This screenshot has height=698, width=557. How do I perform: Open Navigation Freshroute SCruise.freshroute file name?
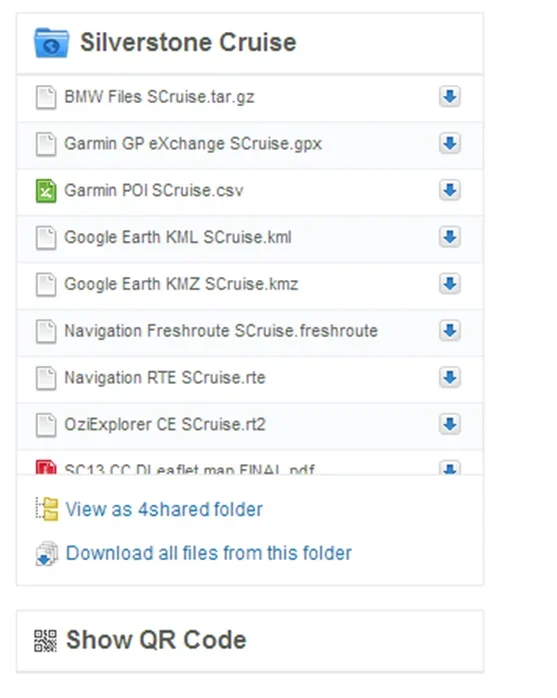point(221,331)
